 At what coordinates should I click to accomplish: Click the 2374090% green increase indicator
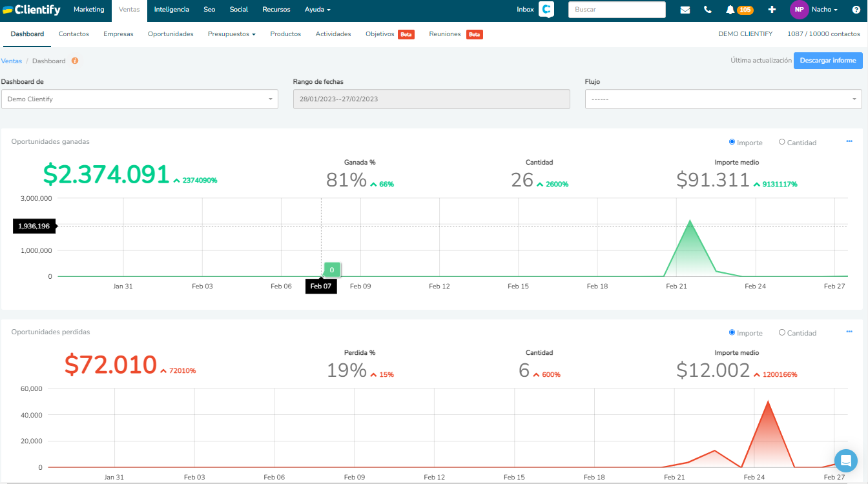(196, 181)
